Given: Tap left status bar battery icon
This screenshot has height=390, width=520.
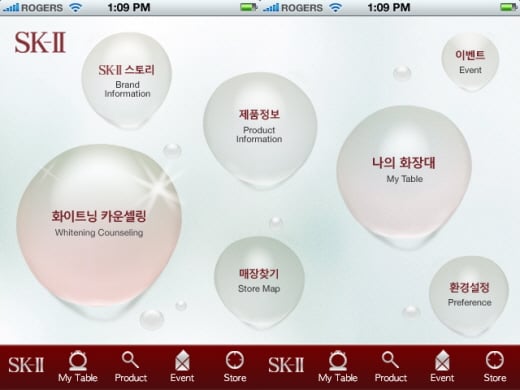Looking at the screenshot, I should pyautogui.click(x=249, y=7).
